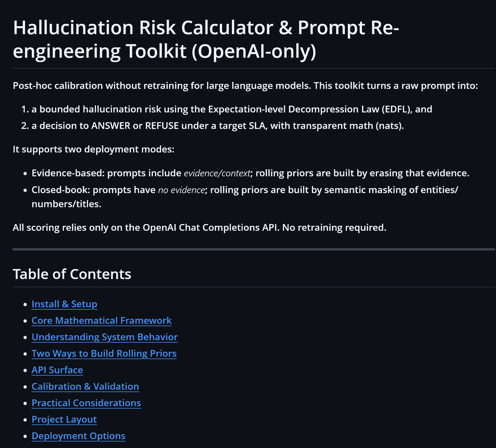Click the Hallucination Risk Calculator title heading
The height and width of the screenshot is (448, 496).
click(206, 39)
